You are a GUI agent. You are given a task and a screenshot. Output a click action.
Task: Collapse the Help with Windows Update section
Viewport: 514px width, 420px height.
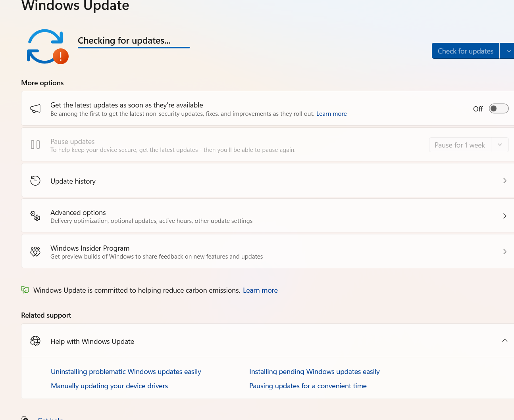pos(504,341)
